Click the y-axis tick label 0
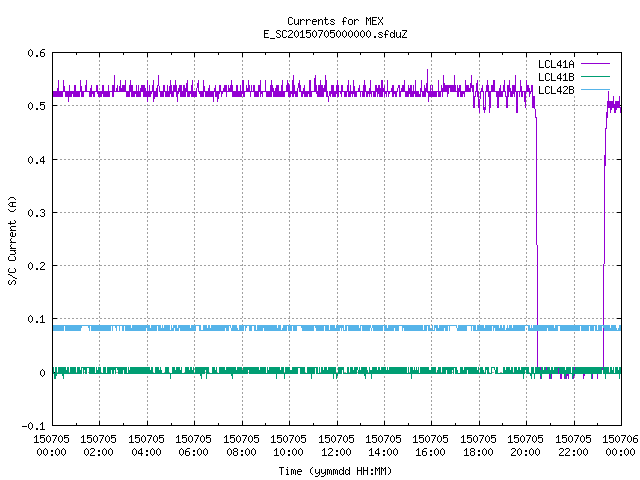Image resolution: width=640 pixels, height=480 pixels. click(42, 373)
